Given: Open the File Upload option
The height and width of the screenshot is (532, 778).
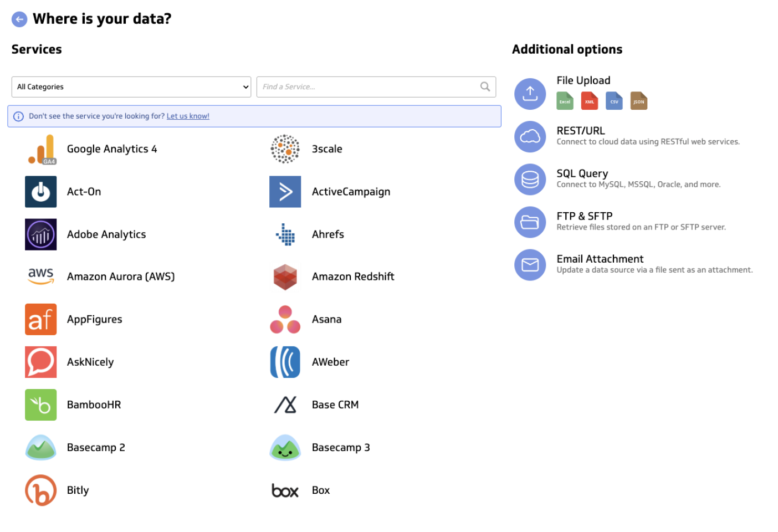Looking at the screenshot, I should (530, 94).
